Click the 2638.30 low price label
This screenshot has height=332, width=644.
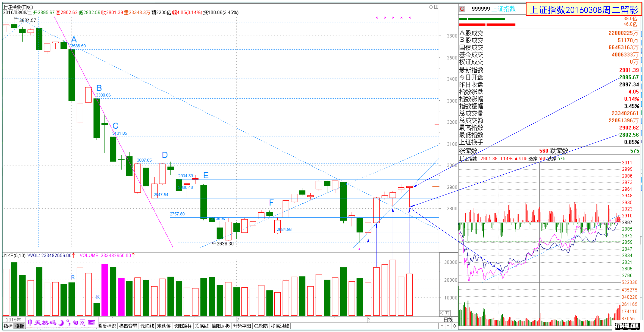tap(225, 244)
